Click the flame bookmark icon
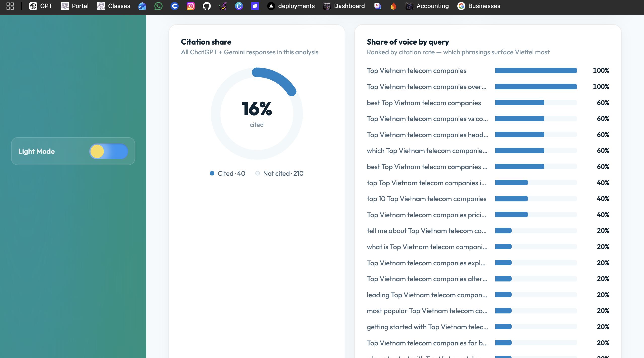The image size is (644, 358). [393, 6]
